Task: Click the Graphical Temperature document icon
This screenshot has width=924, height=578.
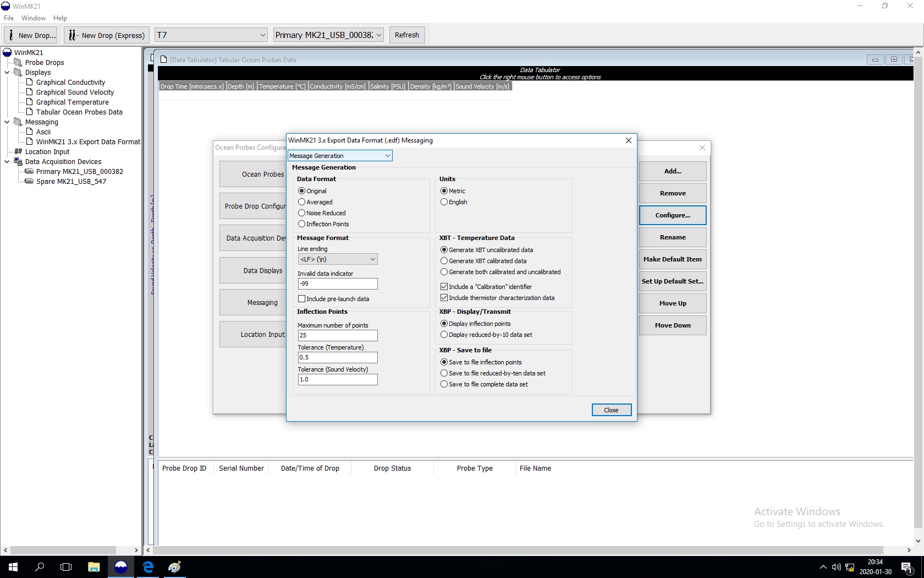Action: (x=30, y=102)
